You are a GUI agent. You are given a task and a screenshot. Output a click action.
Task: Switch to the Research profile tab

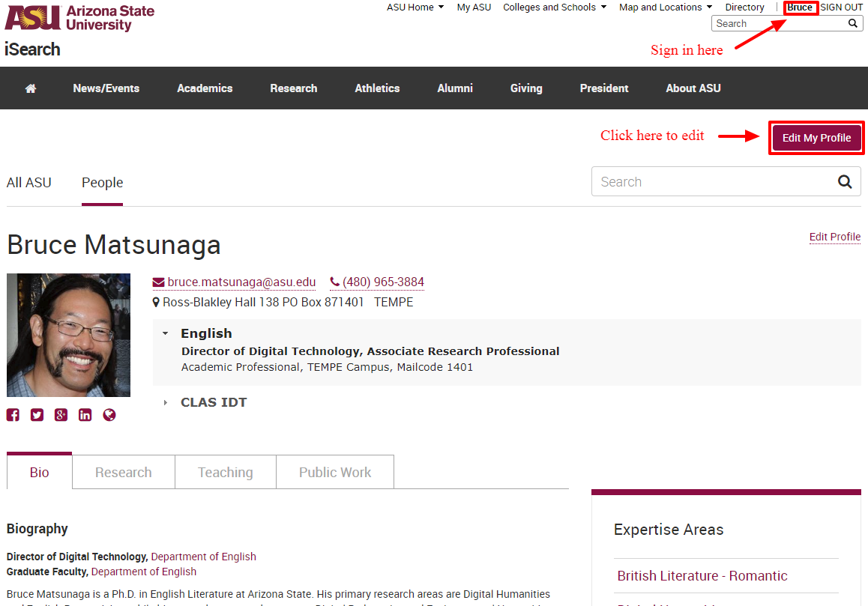pyautogui.click(x=124, y=472)
